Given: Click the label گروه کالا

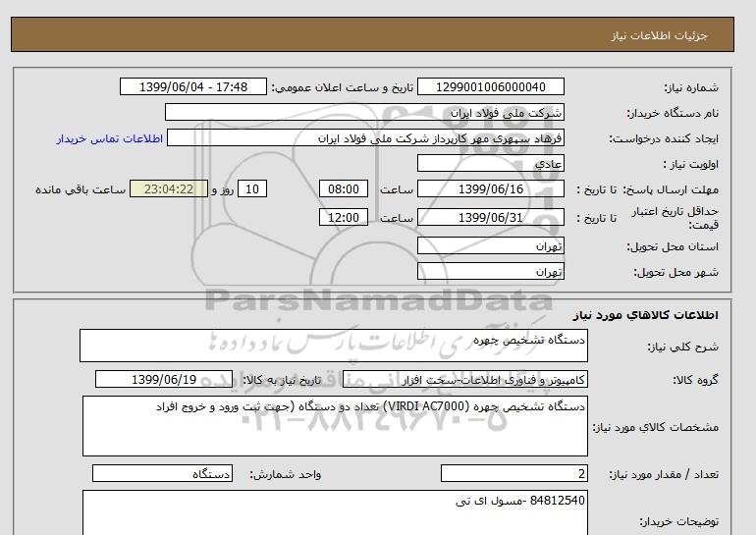Looking at the screenshot, I should 695,380.
